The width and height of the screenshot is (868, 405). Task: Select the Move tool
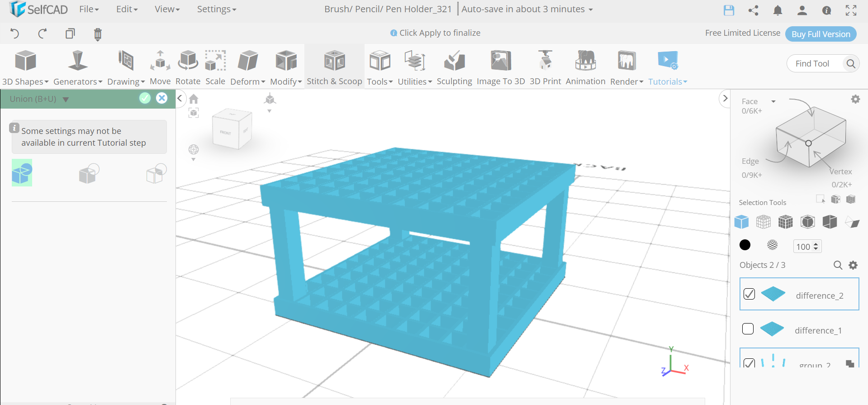160,67
